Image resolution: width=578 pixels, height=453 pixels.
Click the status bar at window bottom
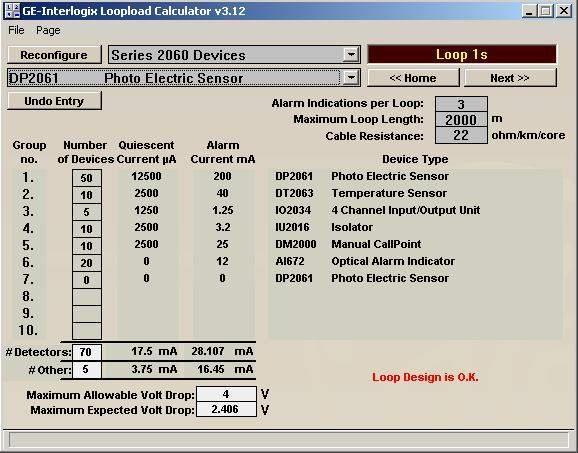(x=289, y=440)
